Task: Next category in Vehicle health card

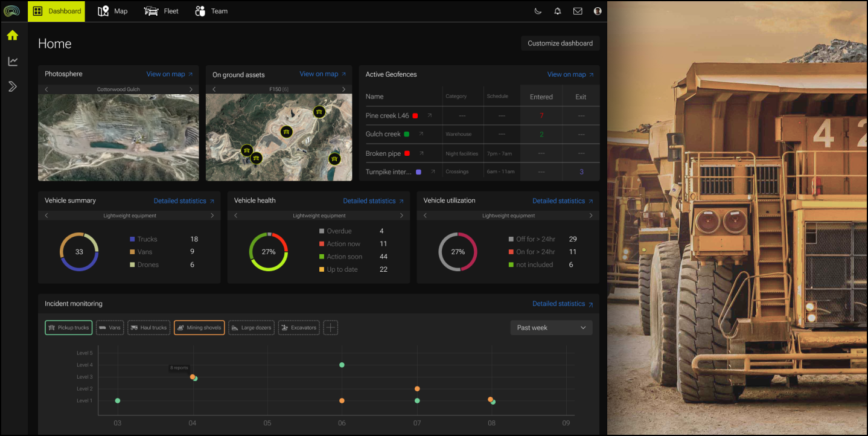Action: (401, 216)
